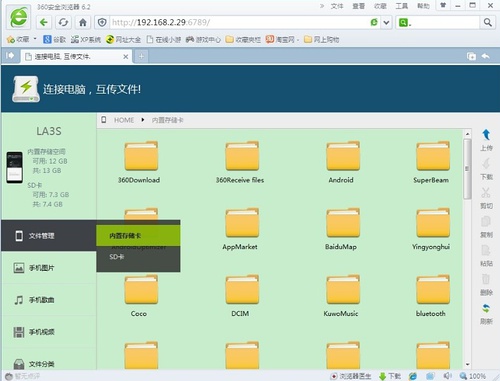Viewport: 500px width, 381px height.
Task: Open the 帮助 menu
Action: (423, 6)
